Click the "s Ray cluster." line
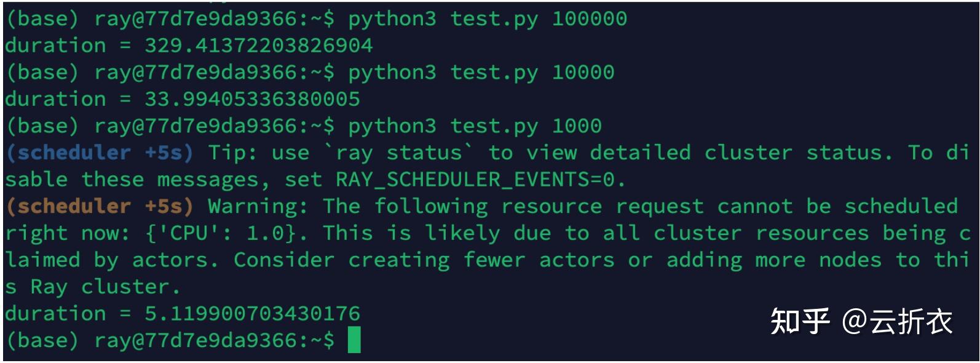This screenshot has width=980, height=363. click(93, 287)
